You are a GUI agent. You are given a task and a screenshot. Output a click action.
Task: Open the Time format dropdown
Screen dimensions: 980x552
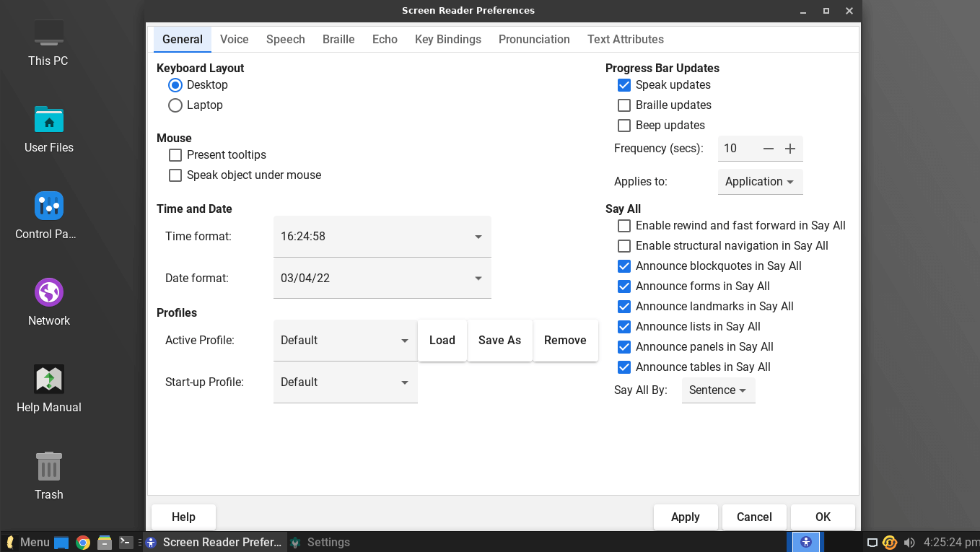point(382,237)
